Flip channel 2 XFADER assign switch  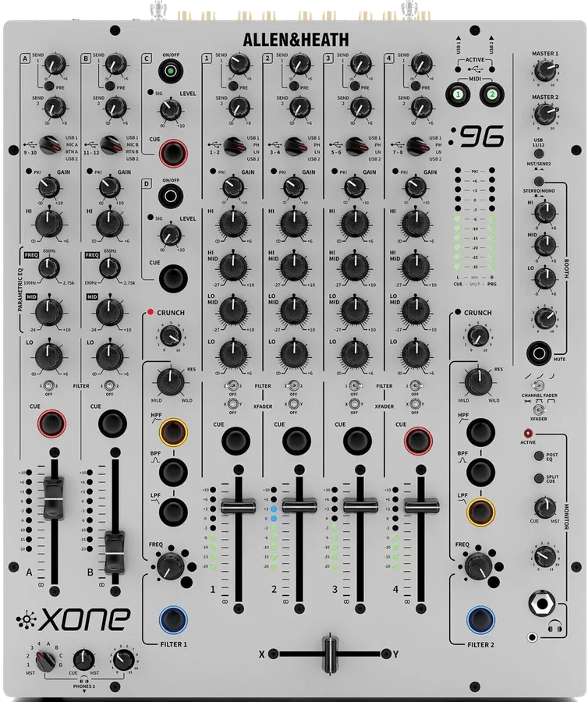293,404
